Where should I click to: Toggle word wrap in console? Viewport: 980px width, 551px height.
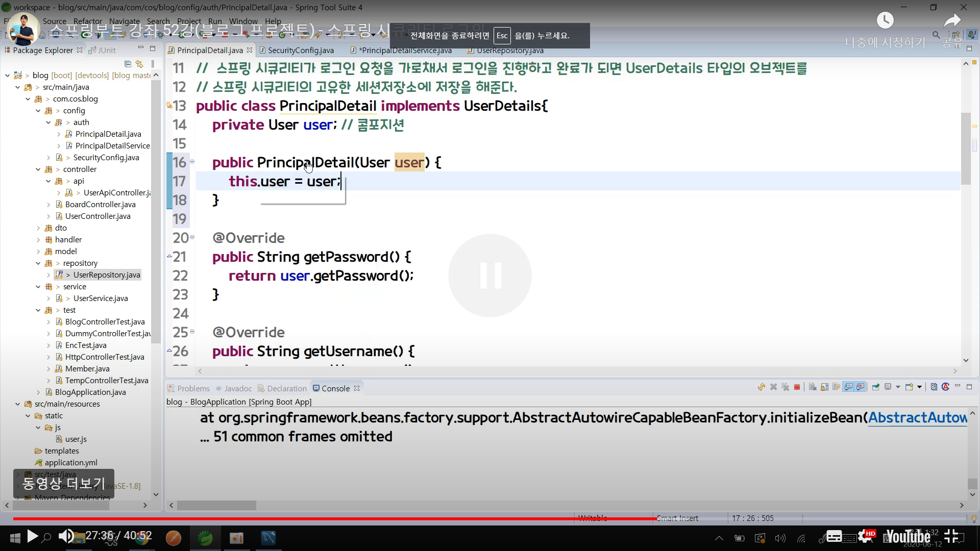coord(836,387)
